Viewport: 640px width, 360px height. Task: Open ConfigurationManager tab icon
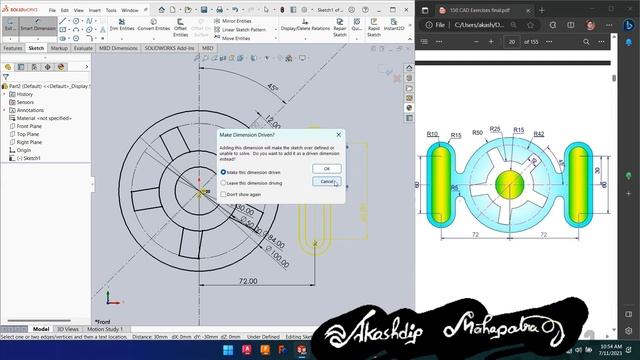tap(34, 67)
